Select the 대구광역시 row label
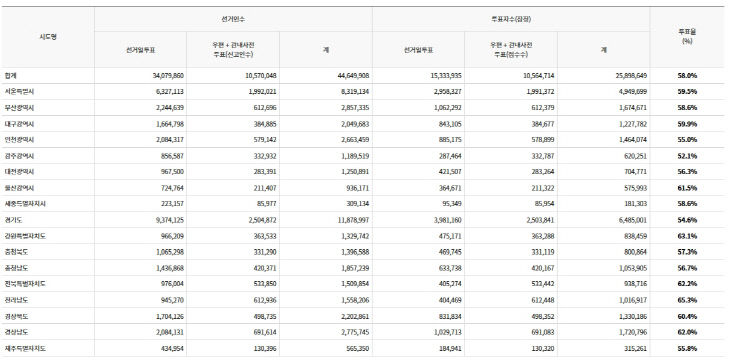 pos(20,124)
